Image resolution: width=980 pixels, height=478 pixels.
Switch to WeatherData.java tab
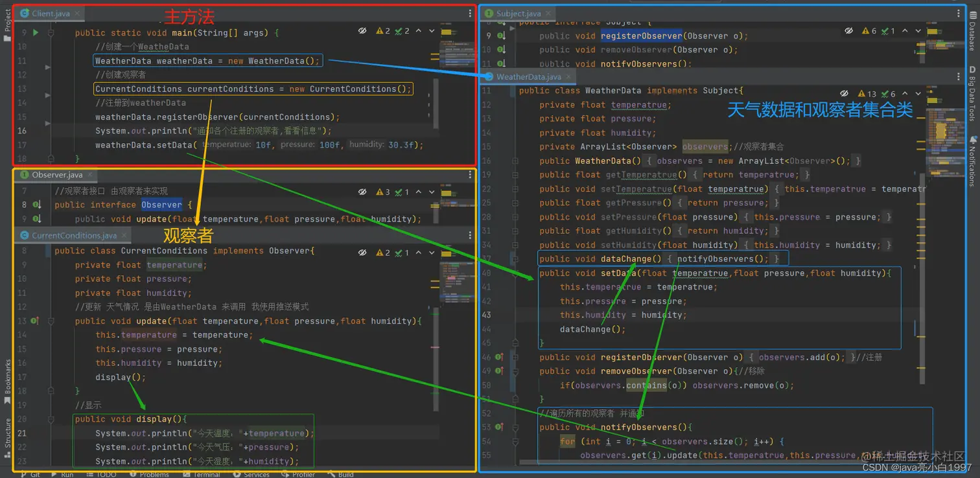(x=528, y=77)
